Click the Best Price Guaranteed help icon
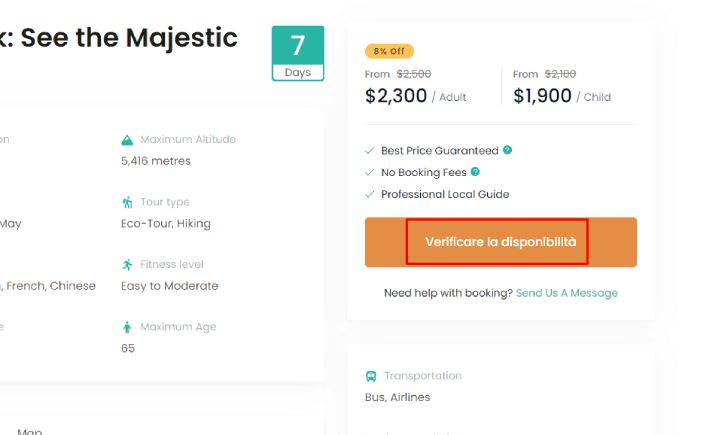 click(507, 150)
